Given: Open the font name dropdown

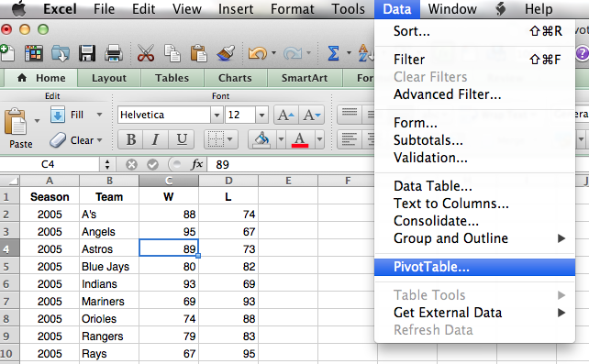Looking at the screenshot, I should click(x=217, y=115).
